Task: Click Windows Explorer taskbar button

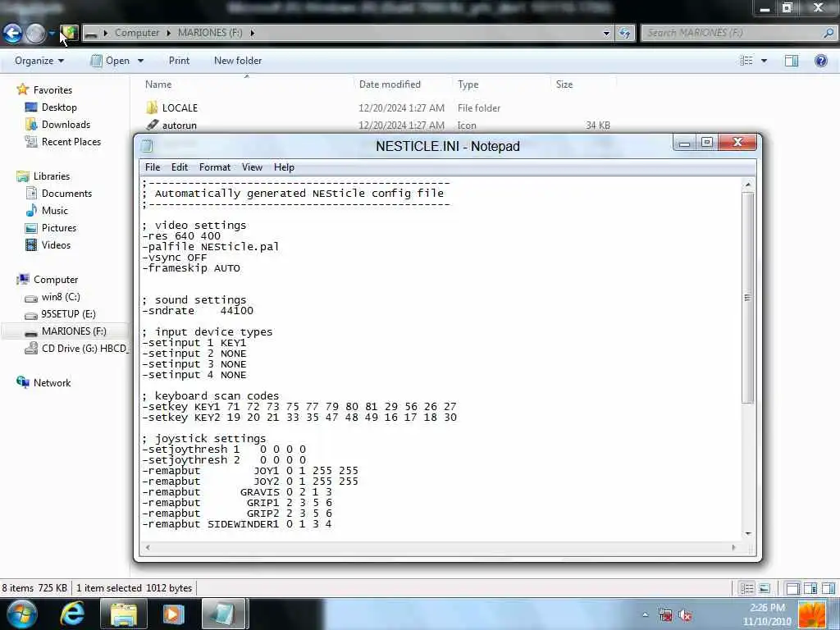Action: coord(124,614)
